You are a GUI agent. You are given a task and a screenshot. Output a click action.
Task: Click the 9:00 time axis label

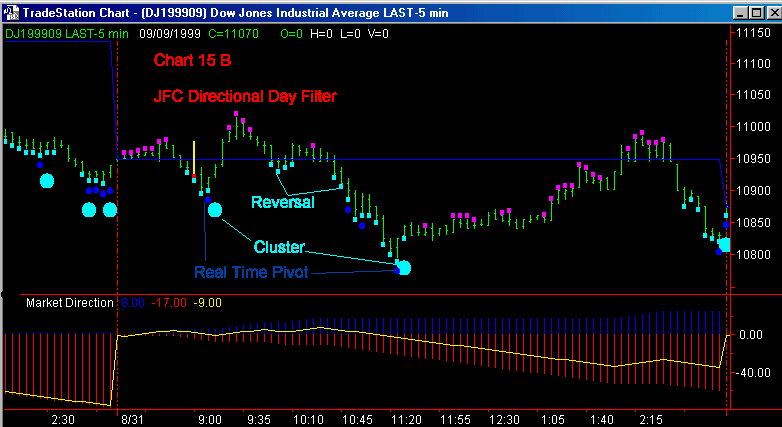[209, 420]
